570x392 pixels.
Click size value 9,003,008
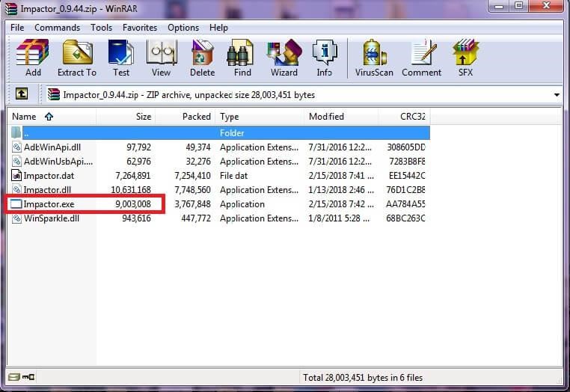point(133,204)
